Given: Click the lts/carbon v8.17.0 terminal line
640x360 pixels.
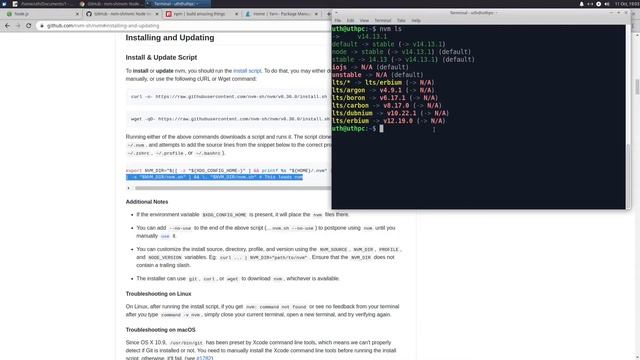Looking at the screenshot, I should click(x=387, y=106).
